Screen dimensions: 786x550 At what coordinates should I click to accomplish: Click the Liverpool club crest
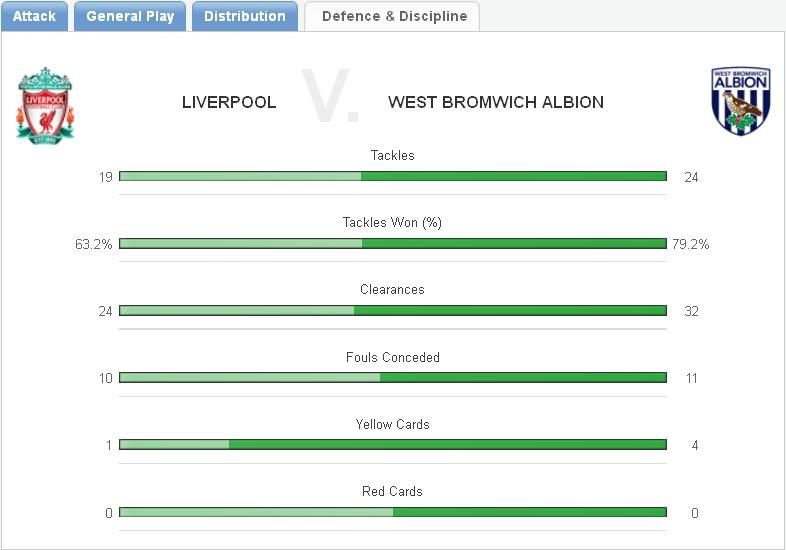pyautogui.click(x=45, y=104)
